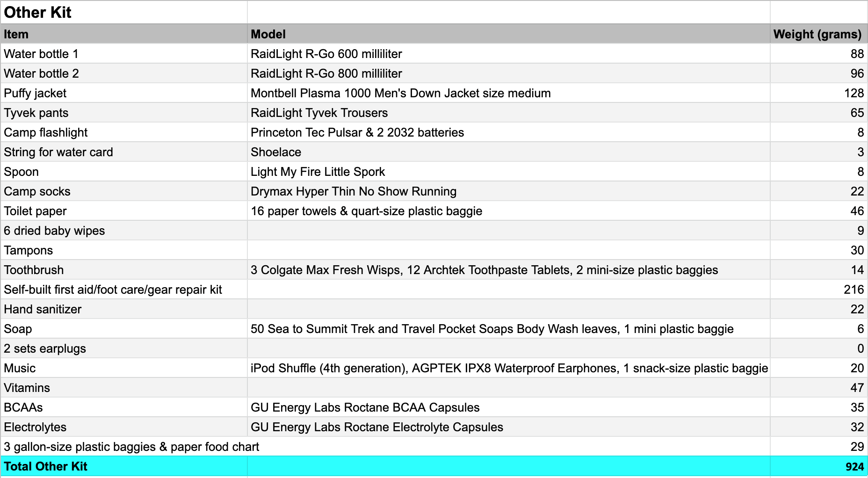Viewport: 868px width, 478px height.
Task: Select the weight value 20
Action: point(818,368)
